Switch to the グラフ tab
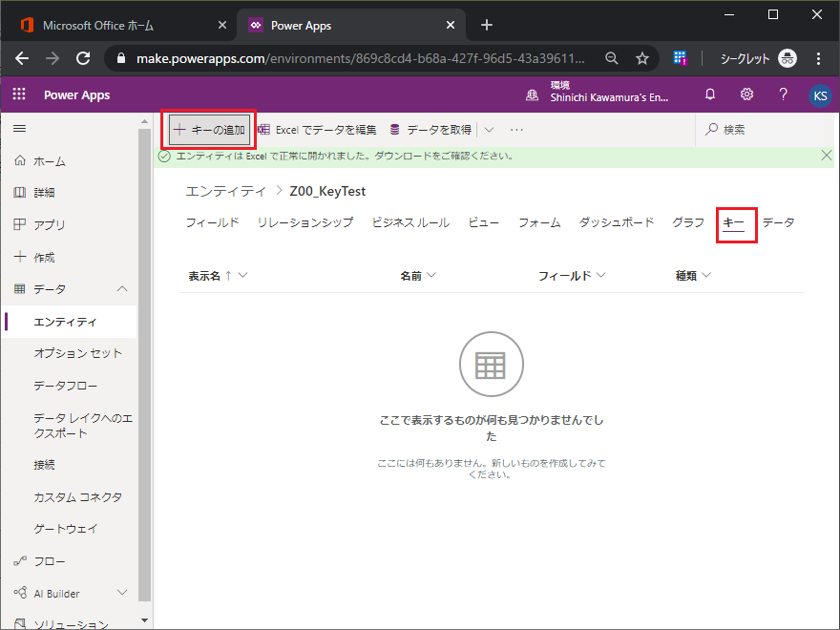This screenshot has height=630, width=840. tap(688, 222)
